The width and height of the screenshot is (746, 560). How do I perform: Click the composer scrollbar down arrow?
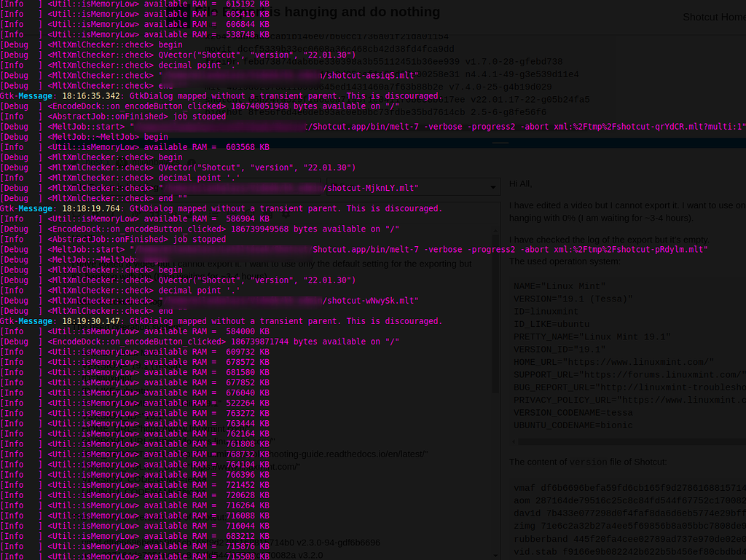coord(495,555)
